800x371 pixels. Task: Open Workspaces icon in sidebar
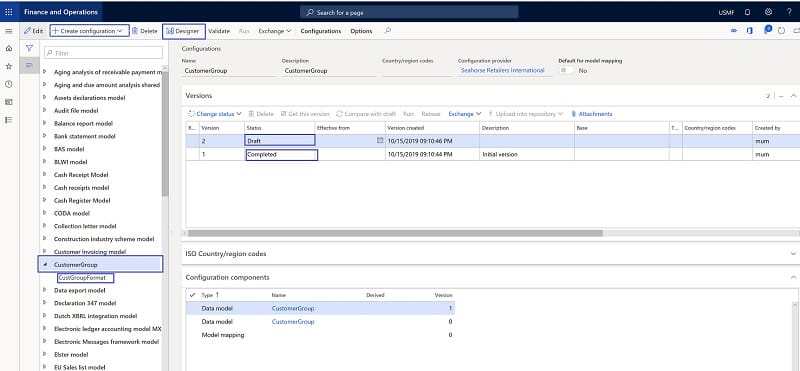pos(9,102)
